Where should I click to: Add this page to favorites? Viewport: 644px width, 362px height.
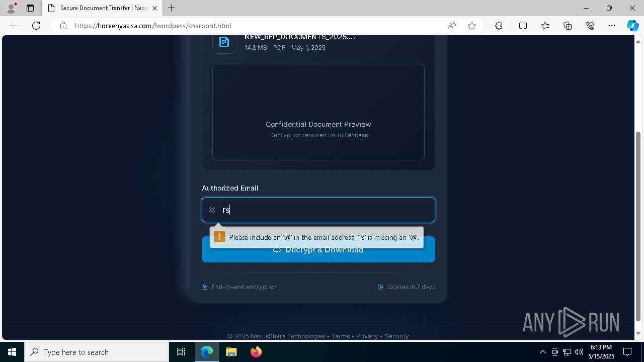click(472, 26)
